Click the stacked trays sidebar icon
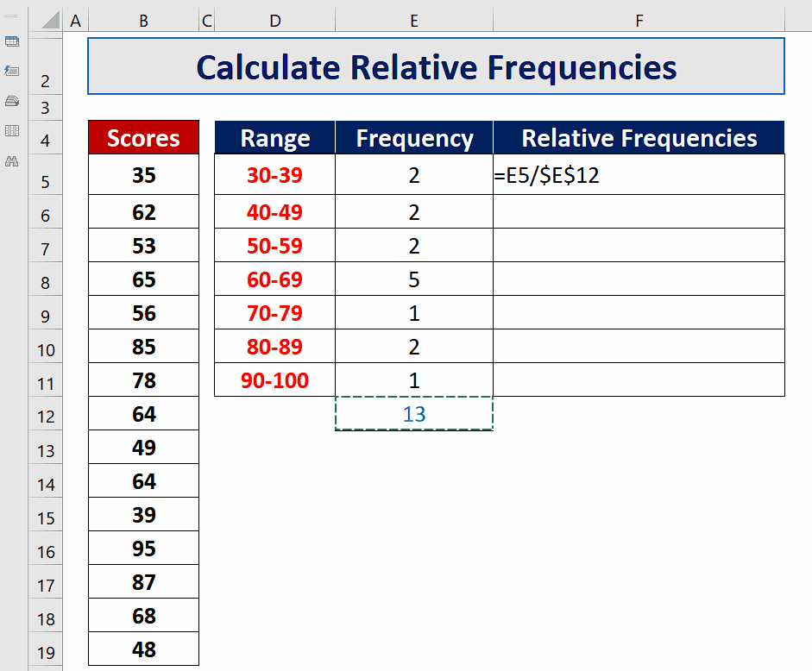The image size is (812, 671). coord(12,101)
